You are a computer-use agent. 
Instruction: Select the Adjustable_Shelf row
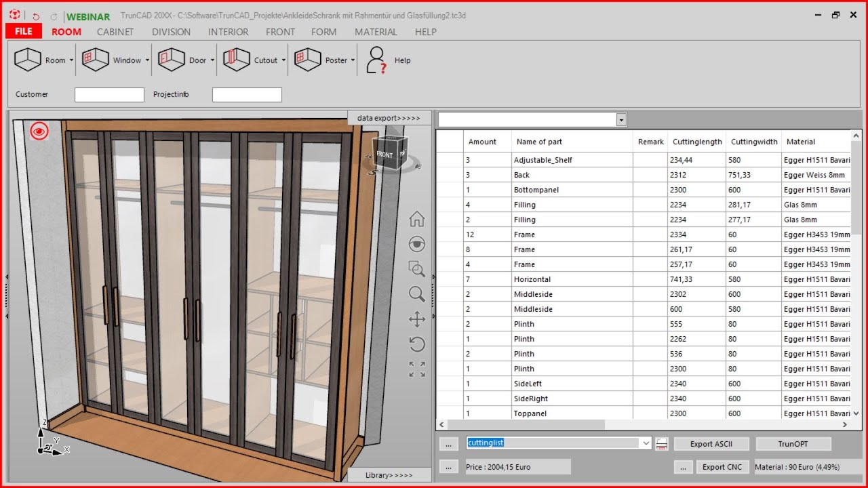point(643,160)
